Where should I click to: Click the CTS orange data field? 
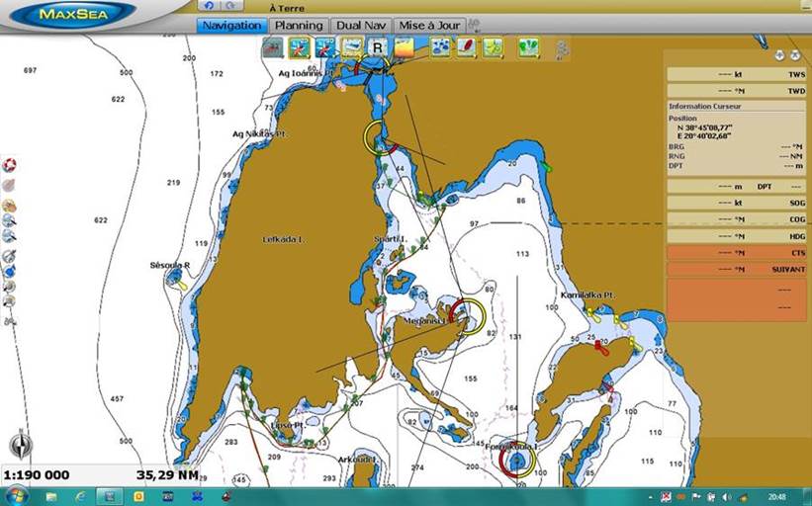736,253
